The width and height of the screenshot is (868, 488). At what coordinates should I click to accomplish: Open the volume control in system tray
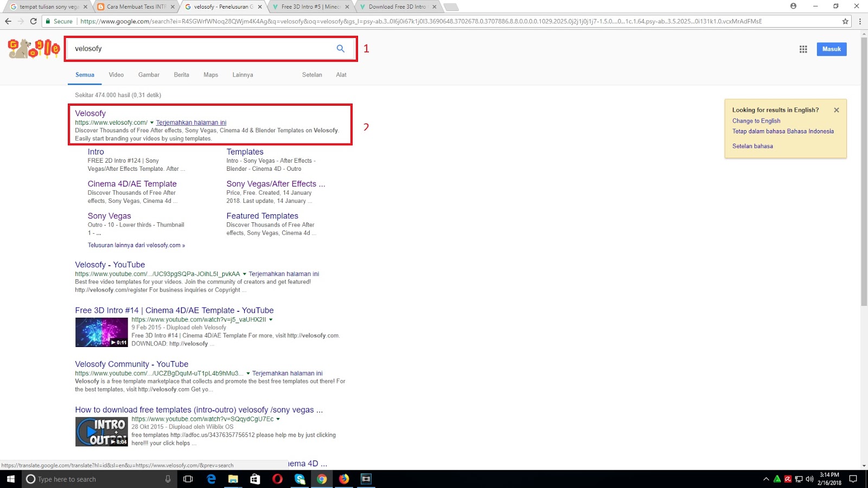(x=809, y=479)
